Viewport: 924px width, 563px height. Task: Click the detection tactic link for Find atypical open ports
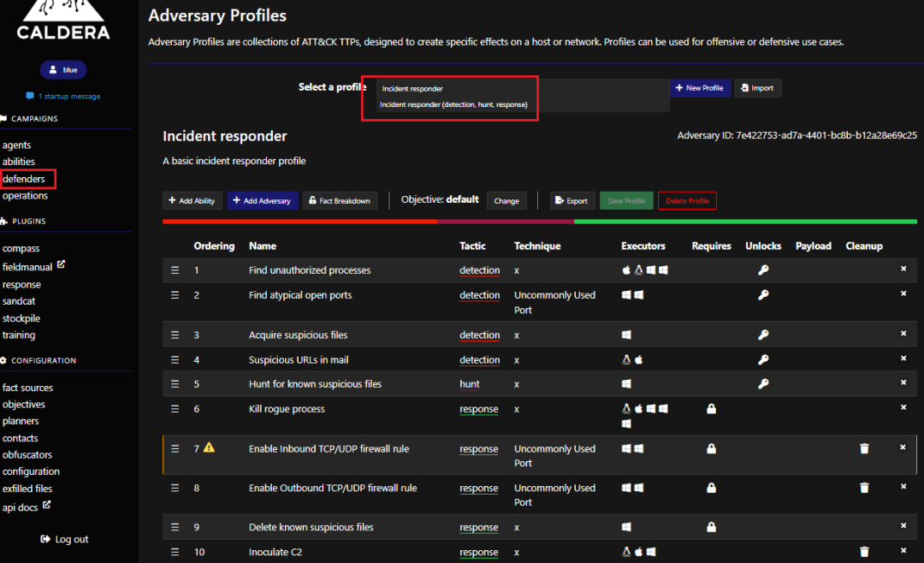[480, 295]
